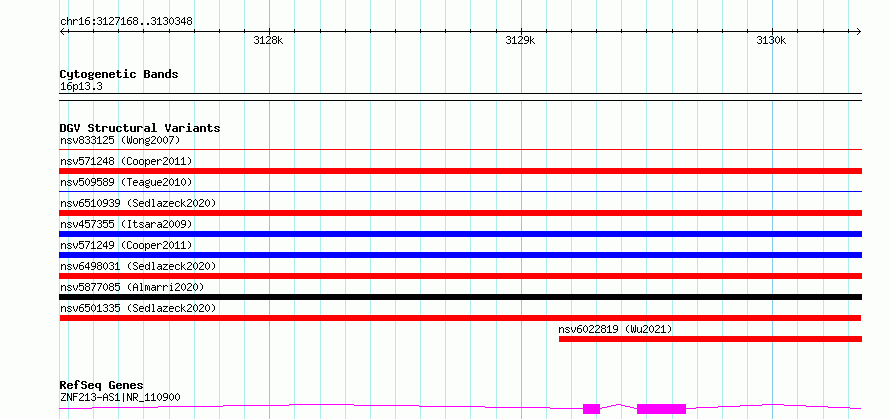The height and width of the screenshot is (419, 890).
Task: Click the ZNF213-AS1|NR_110900 gene label
Action: pos(120,397)
